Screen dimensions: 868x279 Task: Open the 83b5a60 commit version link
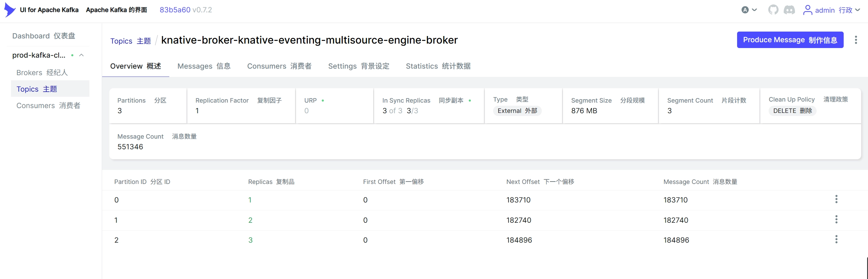point(175,10)
